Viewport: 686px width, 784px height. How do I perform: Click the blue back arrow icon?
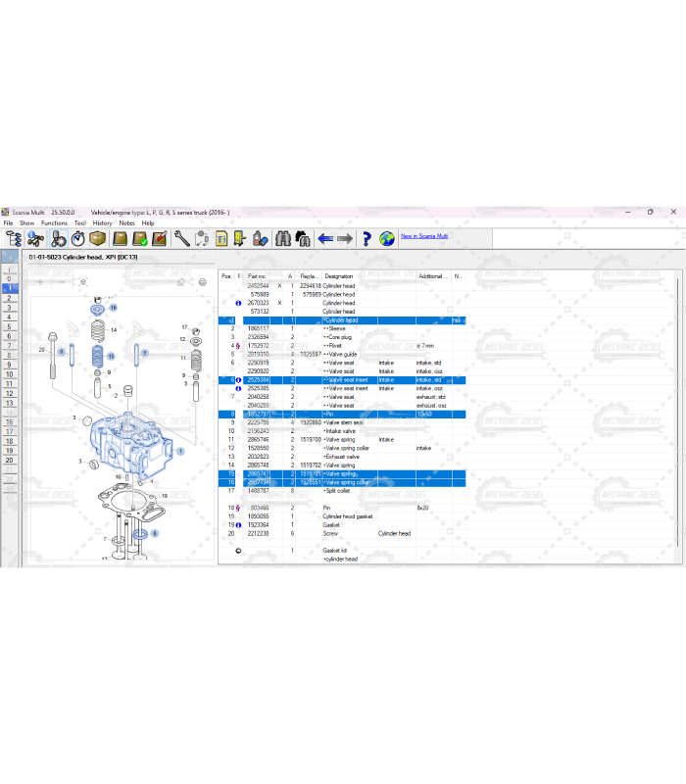pos(325,238)
